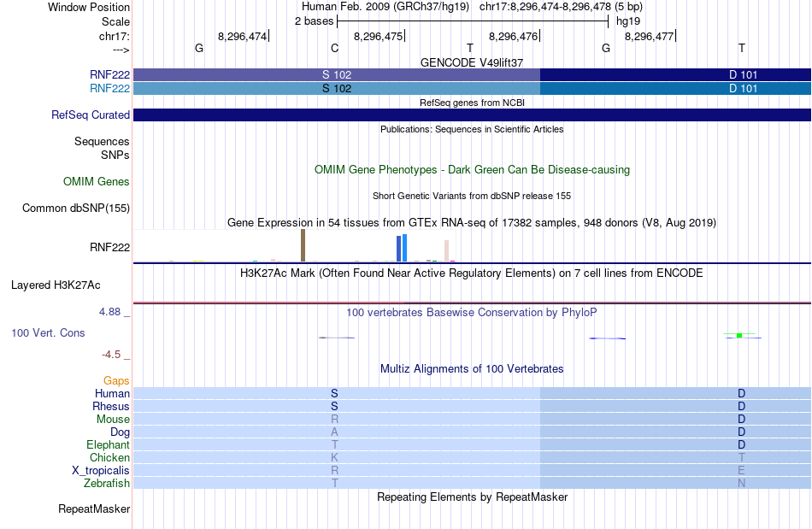Click the Mouse 'R' amino acid
812x529 pixels.
coord(334,419)
